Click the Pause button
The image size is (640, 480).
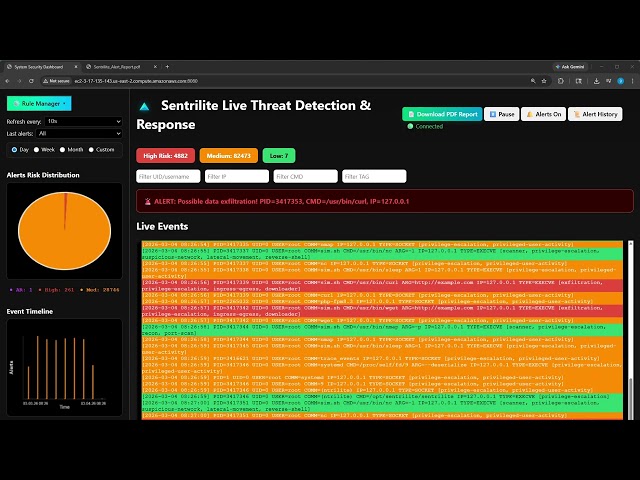pyautogui.click(x=502, y=114)
